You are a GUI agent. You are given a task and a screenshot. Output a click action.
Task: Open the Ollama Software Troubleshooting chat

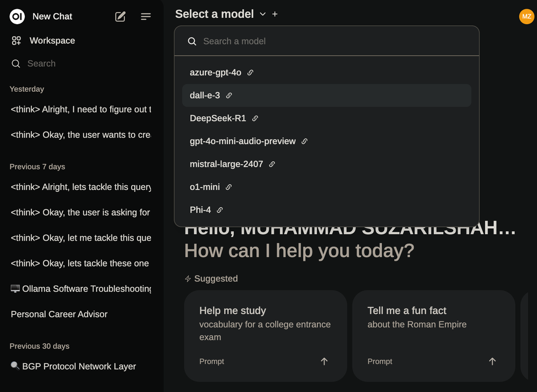coord(81,289)
